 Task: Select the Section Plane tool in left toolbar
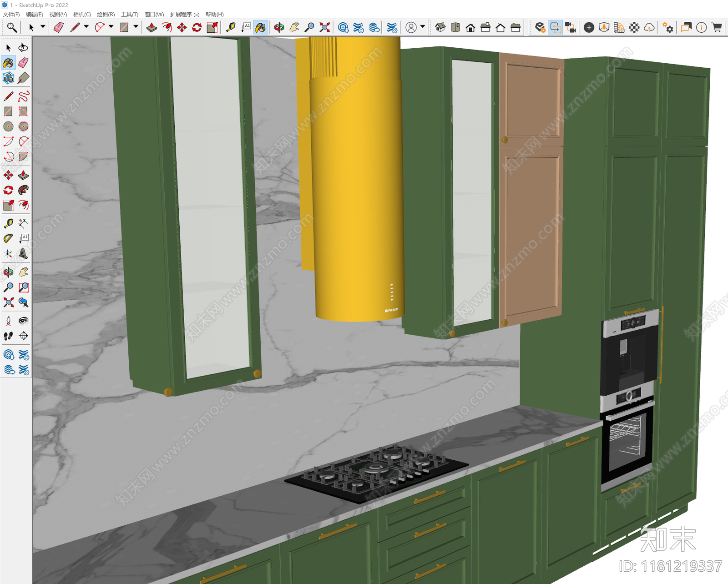coord(23,336)
